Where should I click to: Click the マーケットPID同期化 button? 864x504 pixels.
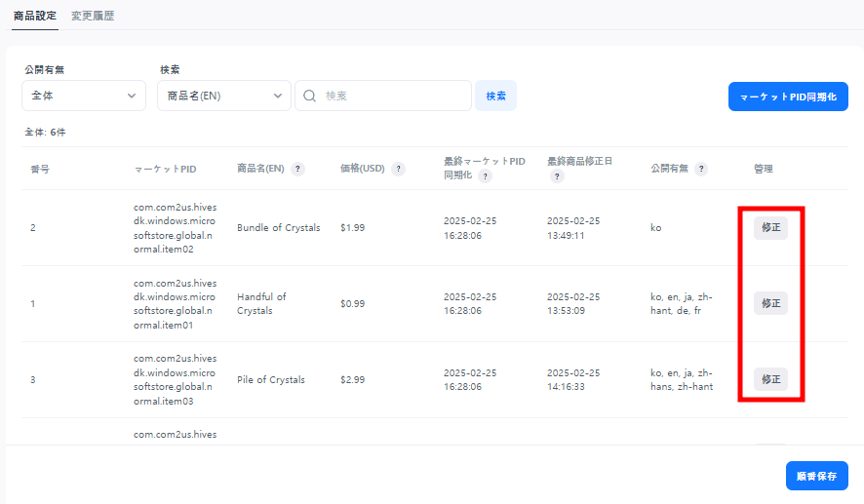(x=788, y=97)
